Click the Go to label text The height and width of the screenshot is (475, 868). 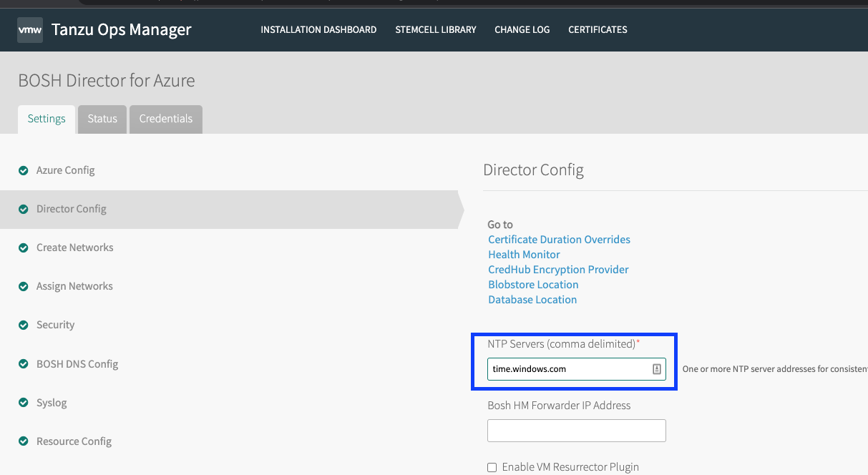(500, 225)
